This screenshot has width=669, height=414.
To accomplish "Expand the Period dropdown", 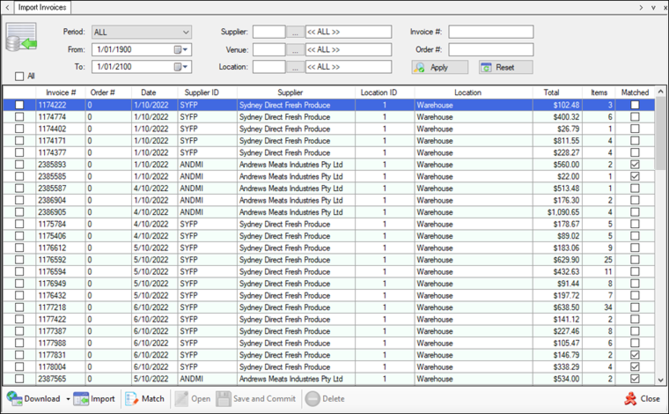I will (x=186, y=32).
